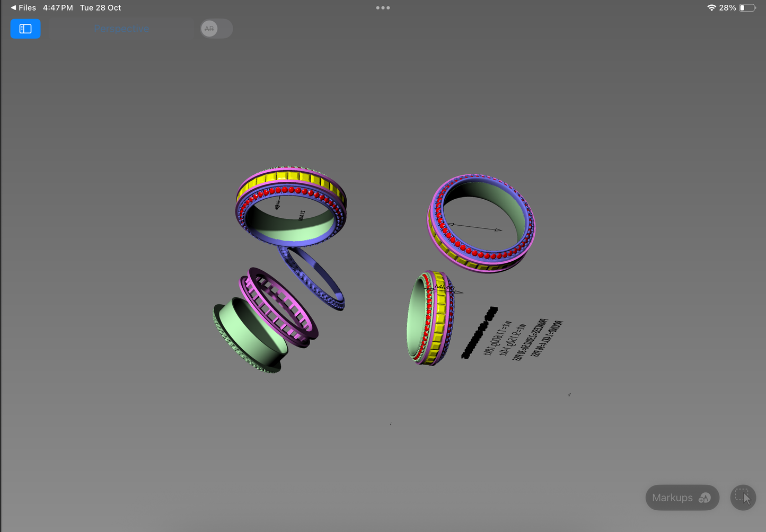The height and width of the screenshot is (532, 766).
Task: Enable the AR toggle switch
Action: click(216, 29)
